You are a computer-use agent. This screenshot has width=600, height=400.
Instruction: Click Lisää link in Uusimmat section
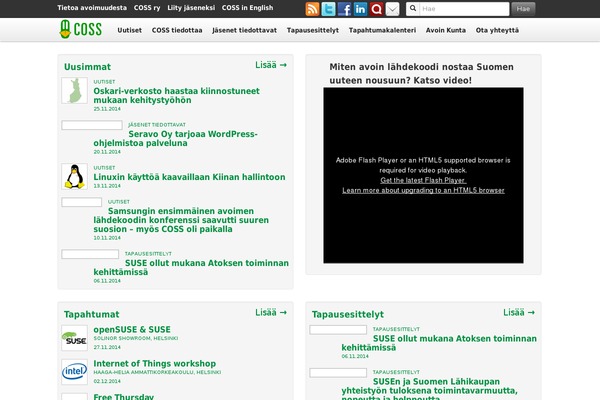pyautogui.click(x=271, y=65)
